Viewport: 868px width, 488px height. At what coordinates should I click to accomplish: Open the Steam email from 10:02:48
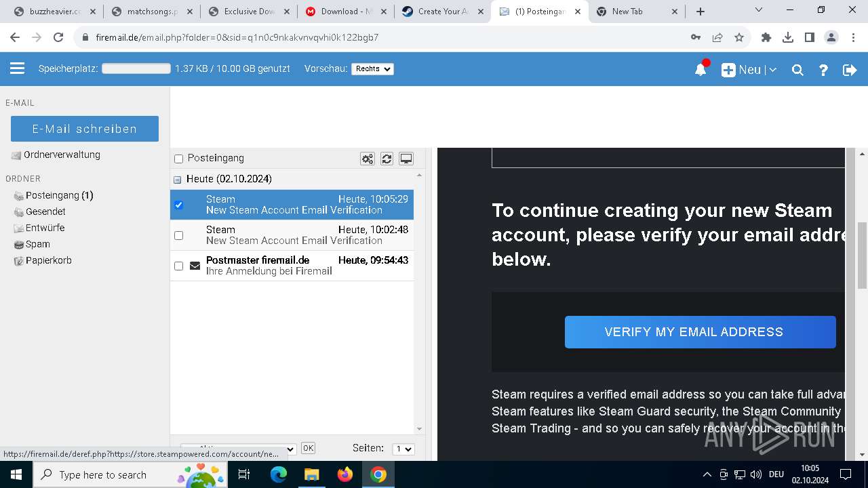coord(292,235)
